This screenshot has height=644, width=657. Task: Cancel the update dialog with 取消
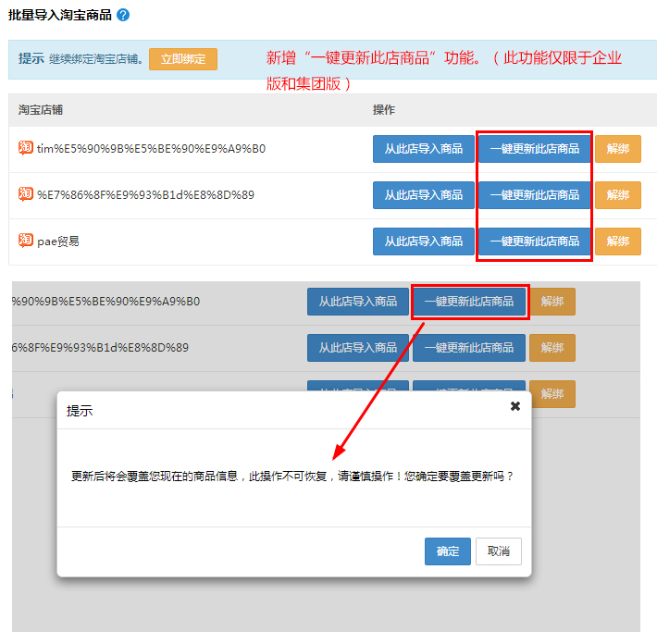(499, 551)
